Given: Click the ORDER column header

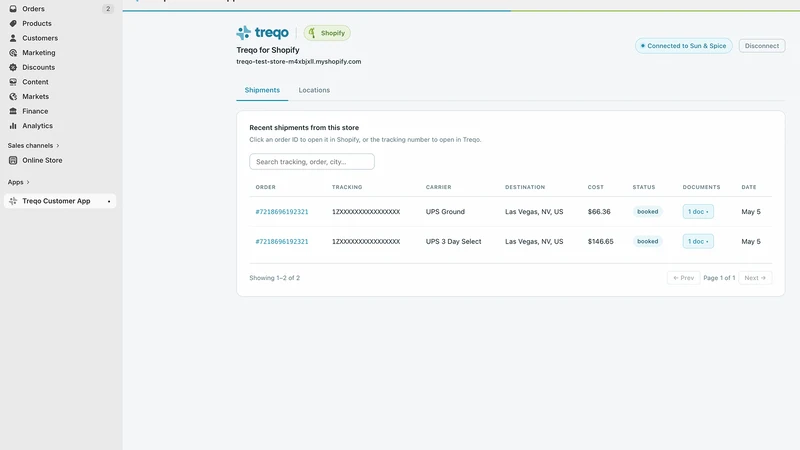Looking at the screenshot, I should (x=265, y=187).
